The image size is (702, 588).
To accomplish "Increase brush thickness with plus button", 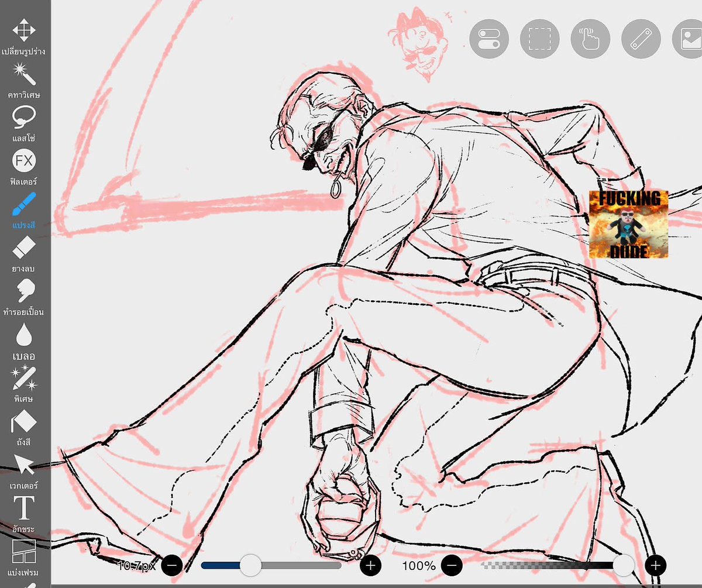I will pos(370,565).
